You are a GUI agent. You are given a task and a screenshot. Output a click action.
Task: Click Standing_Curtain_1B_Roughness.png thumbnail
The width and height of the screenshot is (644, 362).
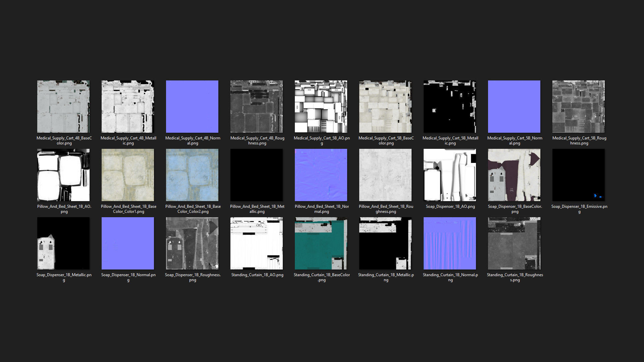[514, 243]
